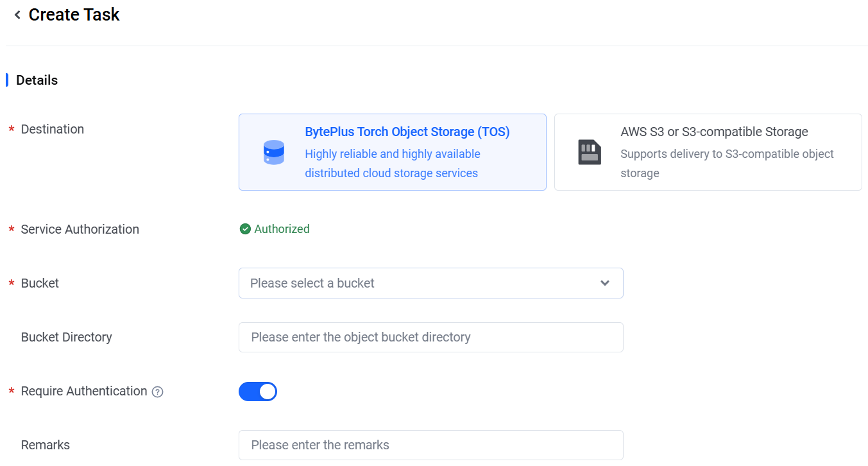This screenshot has height=466, width=868.
Task: Focus the Bucket Directory input field
Action: point(430,337)
